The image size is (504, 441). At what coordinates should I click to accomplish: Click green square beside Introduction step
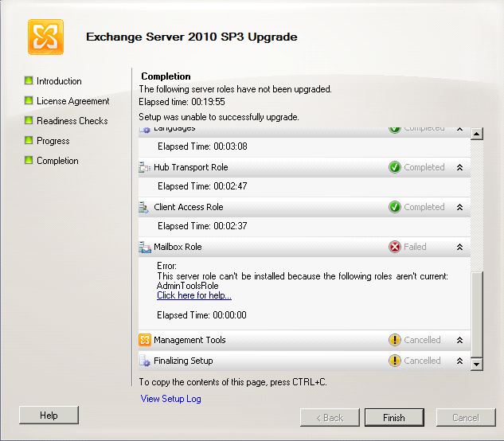(x=29, y=80)
